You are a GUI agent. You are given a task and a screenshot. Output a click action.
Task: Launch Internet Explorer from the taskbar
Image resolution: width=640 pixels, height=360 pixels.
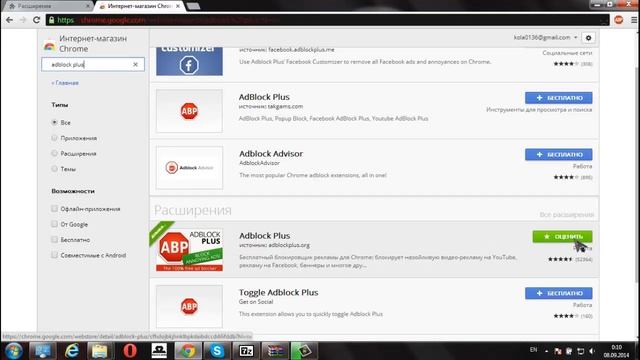pyautogui.click(x=72, y=351)
